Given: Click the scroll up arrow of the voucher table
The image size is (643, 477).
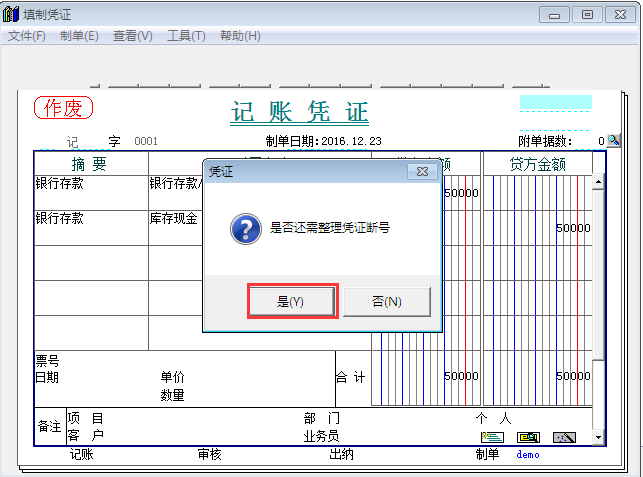Looking at the screenshot, I should tap(598, 183).
